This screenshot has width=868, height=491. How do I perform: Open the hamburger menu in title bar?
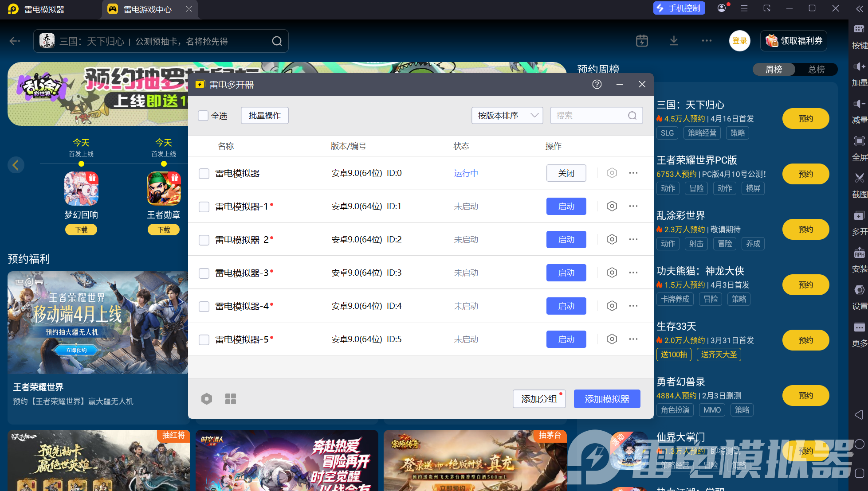click(744, 8)
